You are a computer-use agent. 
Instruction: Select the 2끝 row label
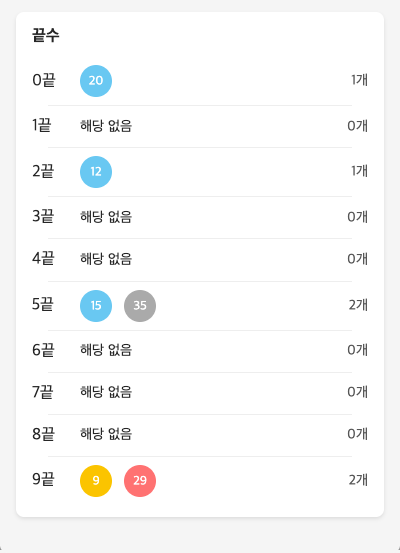pyautogui.click(x=43, y=171)
